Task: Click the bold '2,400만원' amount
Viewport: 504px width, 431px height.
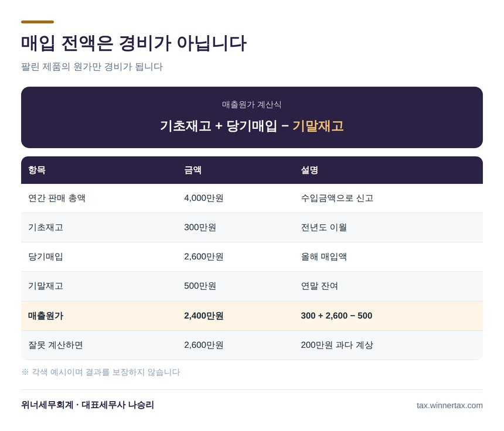Action: coord(204,316)
